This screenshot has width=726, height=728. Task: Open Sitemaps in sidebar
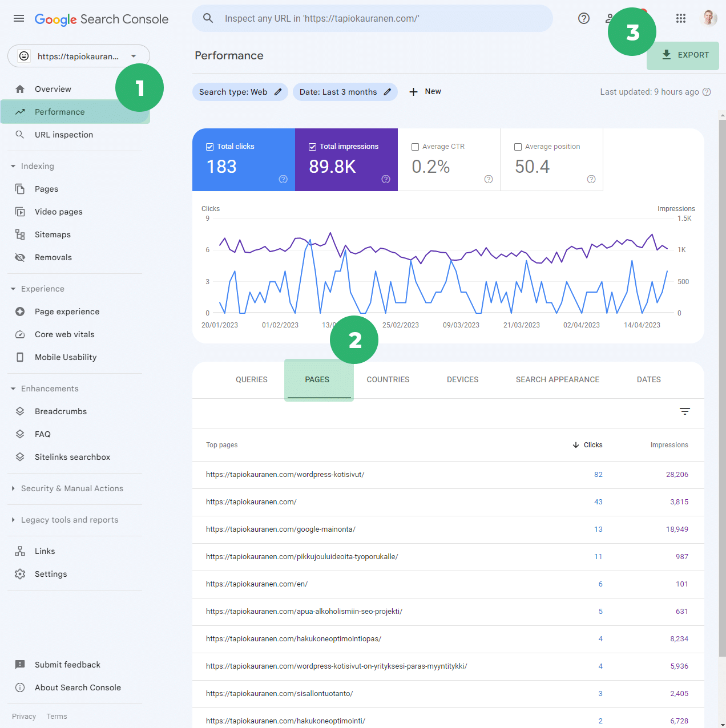75,234
